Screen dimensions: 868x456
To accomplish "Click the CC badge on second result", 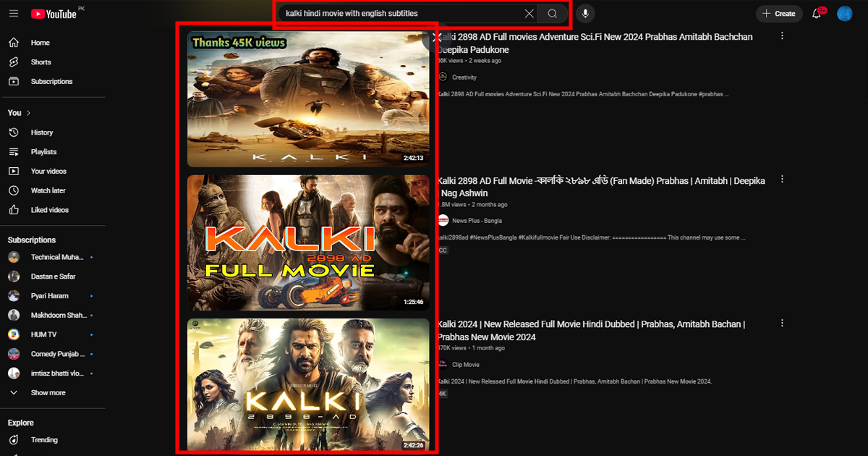I will pos(442,250).
